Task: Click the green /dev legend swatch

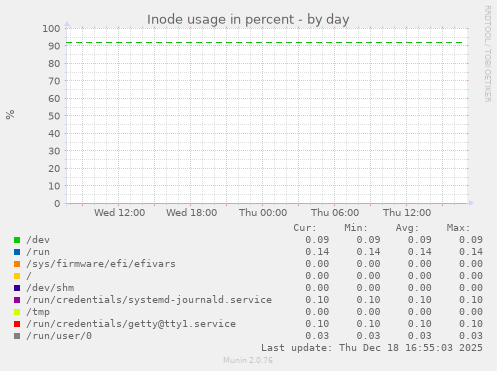Action: click(17, 240)
